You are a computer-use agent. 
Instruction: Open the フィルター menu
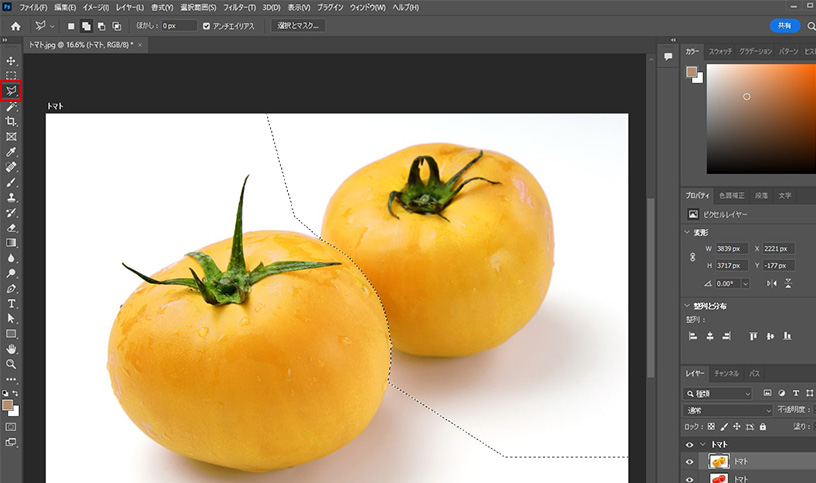coord(239,7)
